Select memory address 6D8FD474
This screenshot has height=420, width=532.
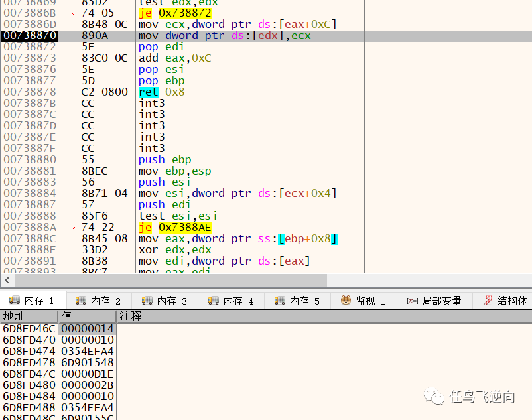click(29, 351)
